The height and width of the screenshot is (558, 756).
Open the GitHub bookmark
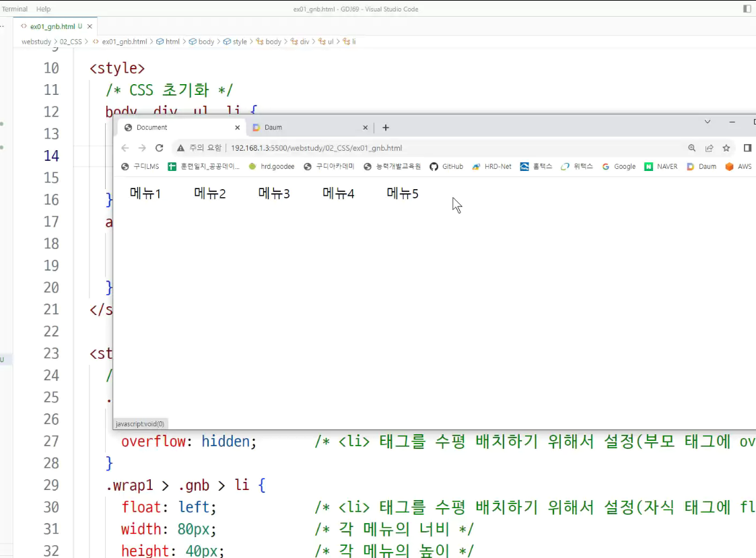click(x=446, y=166)
